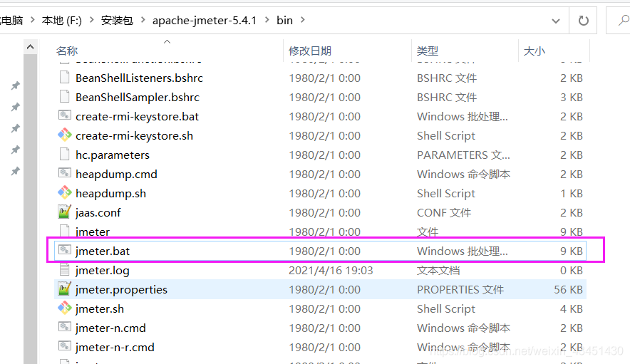Select the file named hc.parameters

[x=113, y=155]
